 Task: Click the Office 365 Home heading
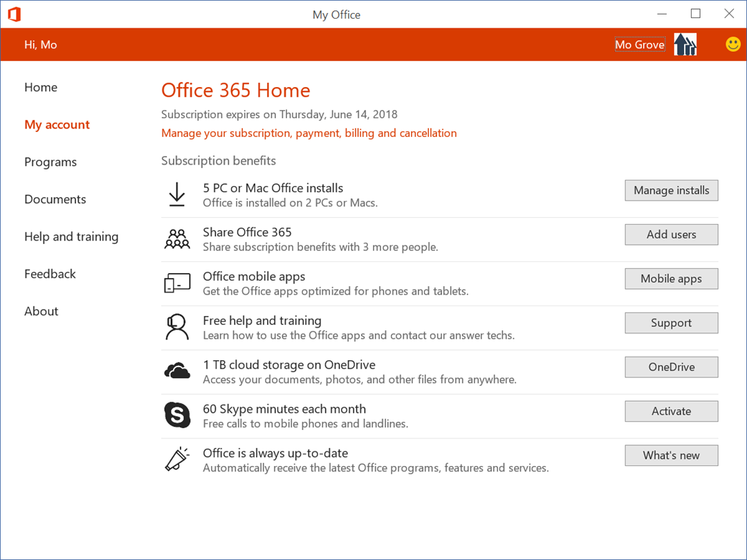pos(236,91)
